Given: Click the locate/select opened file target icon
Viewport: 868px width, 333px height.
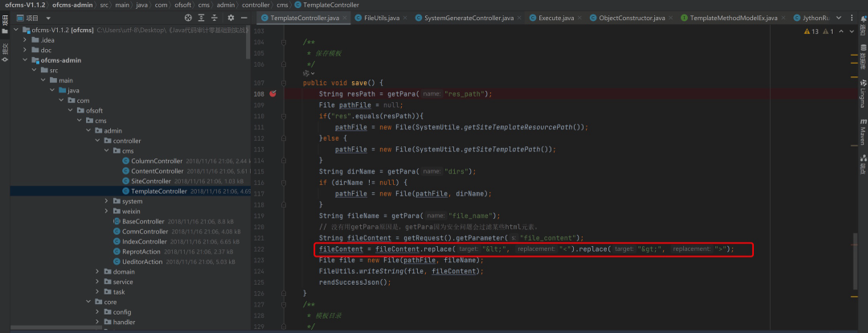Looking at the screenshot, I should pyautogui.click(x=189, y=18).
